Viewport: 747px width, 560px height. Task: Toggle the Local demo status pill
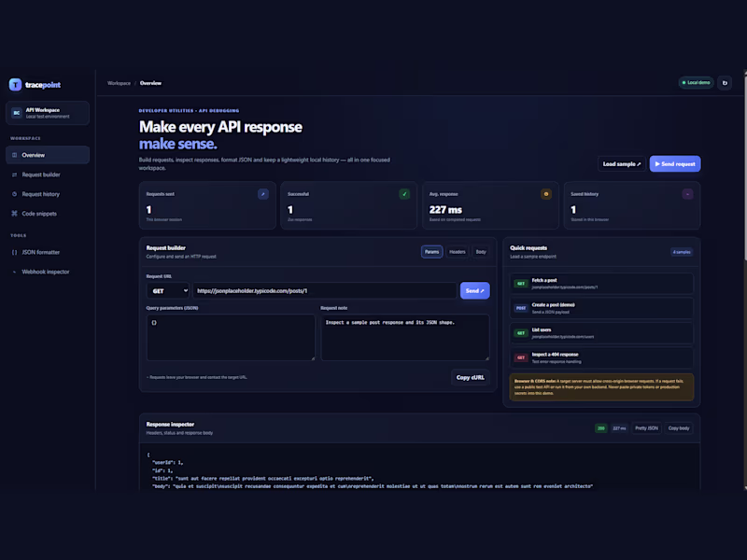coord(696,83)
